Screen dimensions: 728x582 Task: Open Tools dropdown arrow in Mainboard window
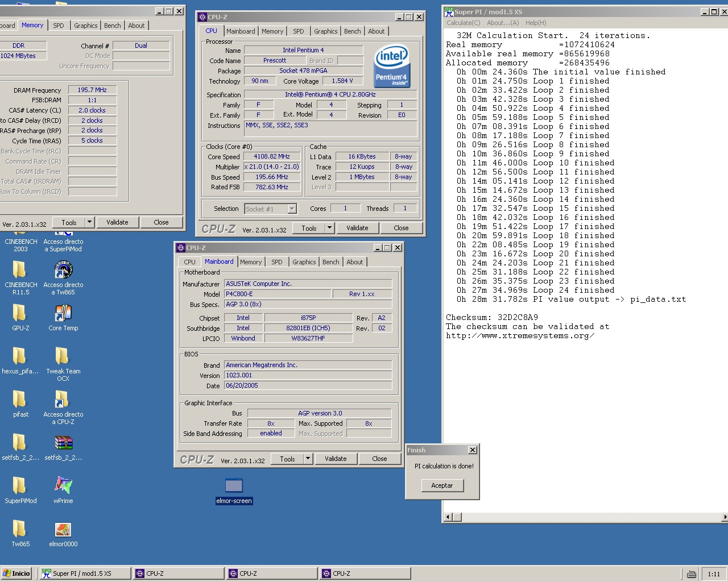pyautogui.click(x=308, y=459)
